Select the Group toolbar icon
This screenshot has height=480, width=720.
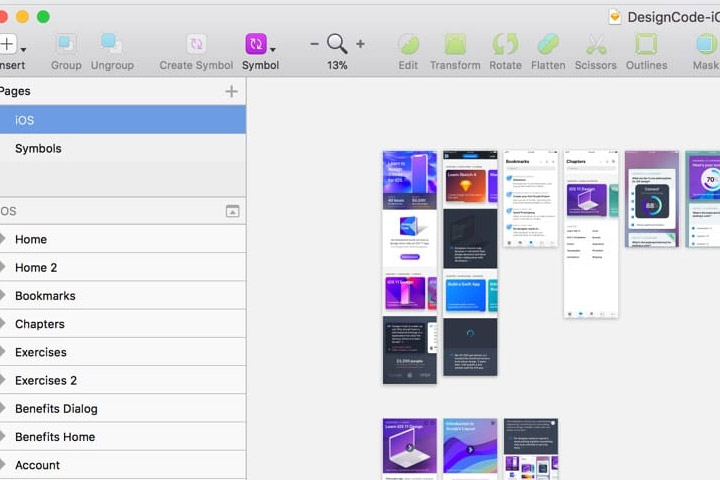(x=66, y=44)
